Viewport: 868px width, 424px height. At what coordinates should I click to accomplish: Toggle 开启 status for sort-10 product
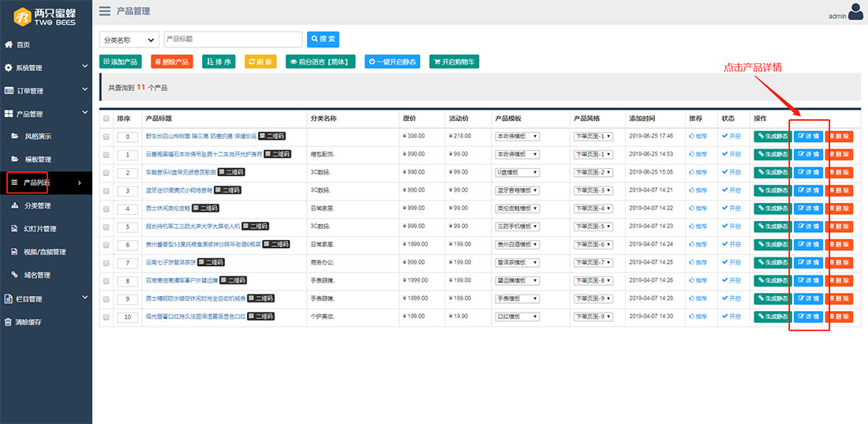point(731,317)
